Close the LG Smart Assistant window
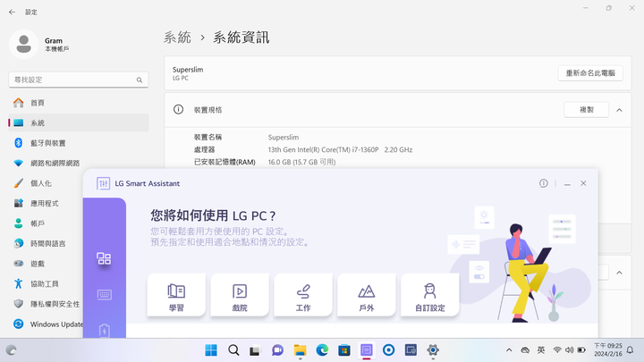The height and width of the screenshot is (362, 644). pos(583,183)
